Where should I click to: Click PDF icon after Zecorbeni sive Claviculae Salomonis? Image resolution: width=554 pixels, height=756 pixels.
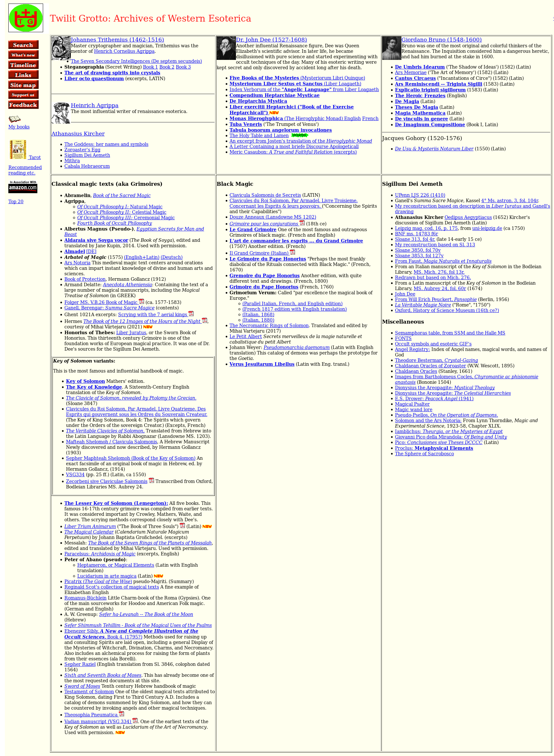(x=152, y=481)
